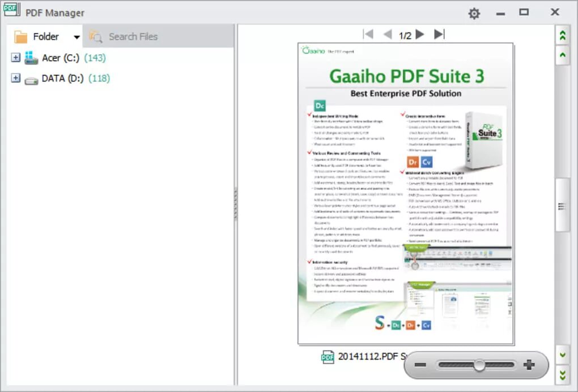This screenshot has height=392, width=578.
Task: Go to the previous page of preview
Action: click(388, 34)
